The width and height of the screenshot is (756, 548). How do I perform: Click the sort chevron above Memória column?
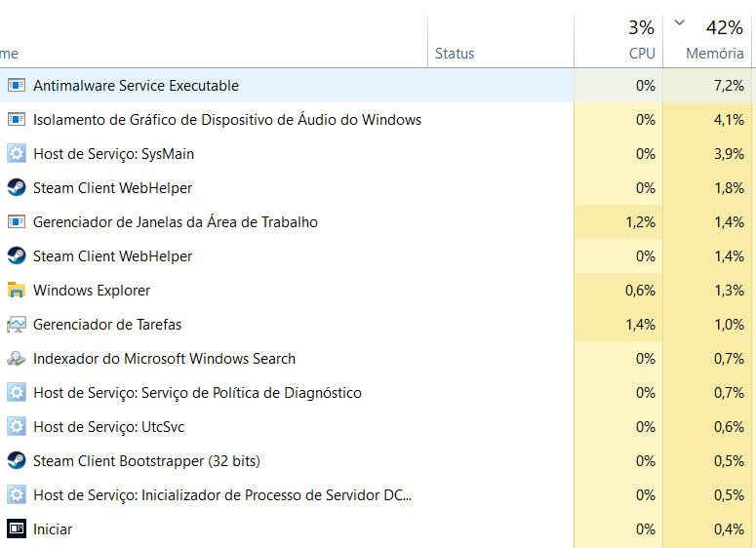coord(679,22)
